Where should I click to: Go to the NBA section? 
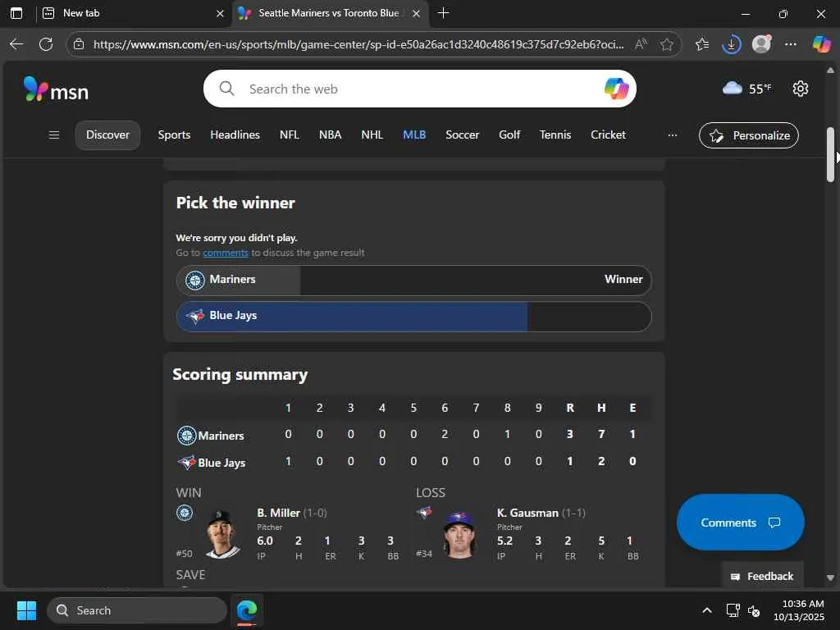click(x=330, y=135)
